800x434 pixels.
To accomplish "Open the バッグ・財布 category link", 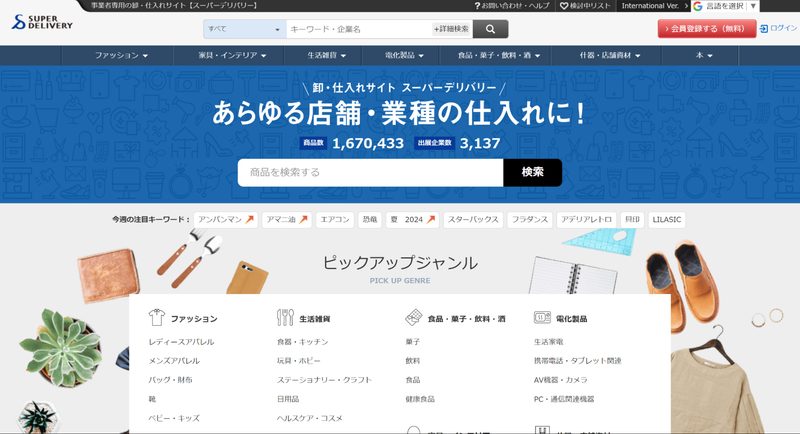I will [x=170, y=380].
